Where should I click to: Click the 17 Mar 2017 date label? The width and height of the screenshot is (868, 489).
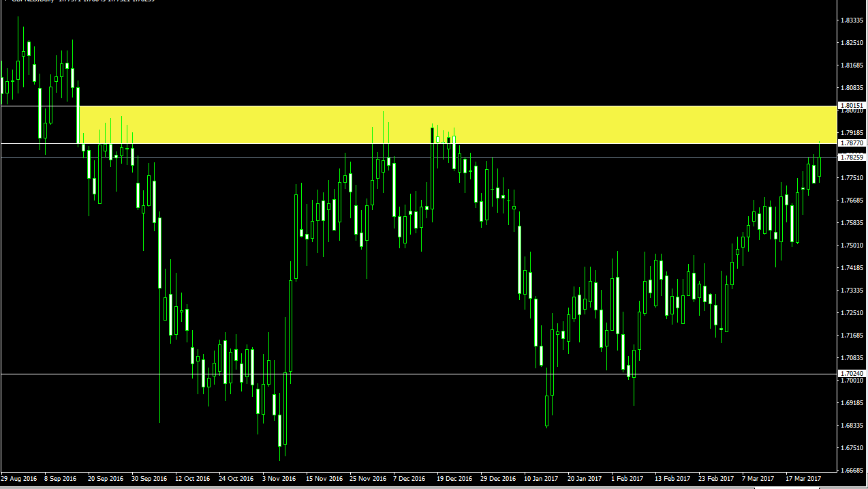[803, 479]
